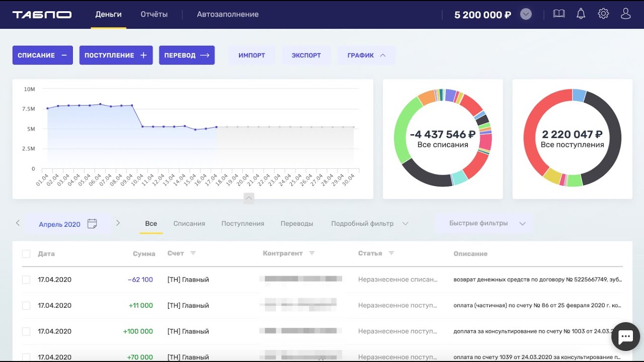Show all operations with Все tab
The image size is (644, 362).
[x=151, y=223]
